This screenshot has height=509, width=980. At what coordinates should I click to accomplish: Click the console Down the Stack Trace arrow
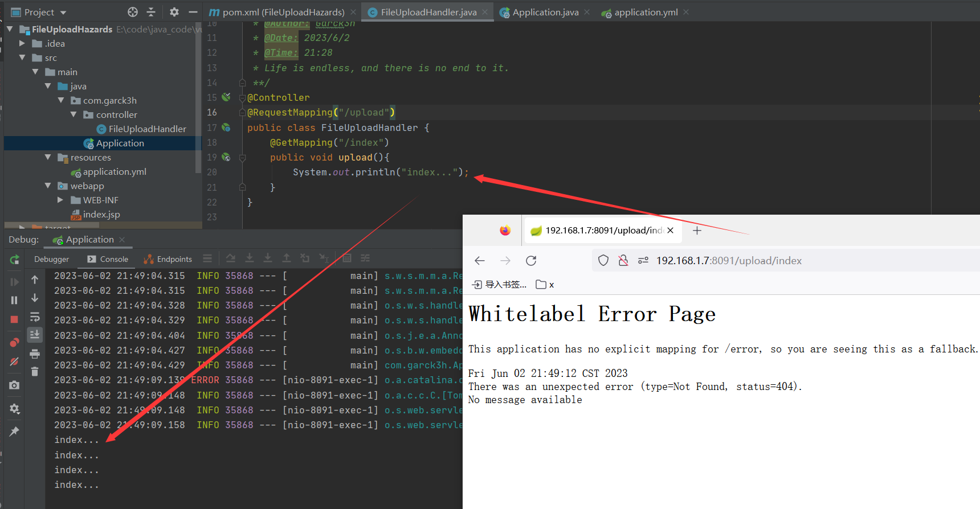point(35,298)
